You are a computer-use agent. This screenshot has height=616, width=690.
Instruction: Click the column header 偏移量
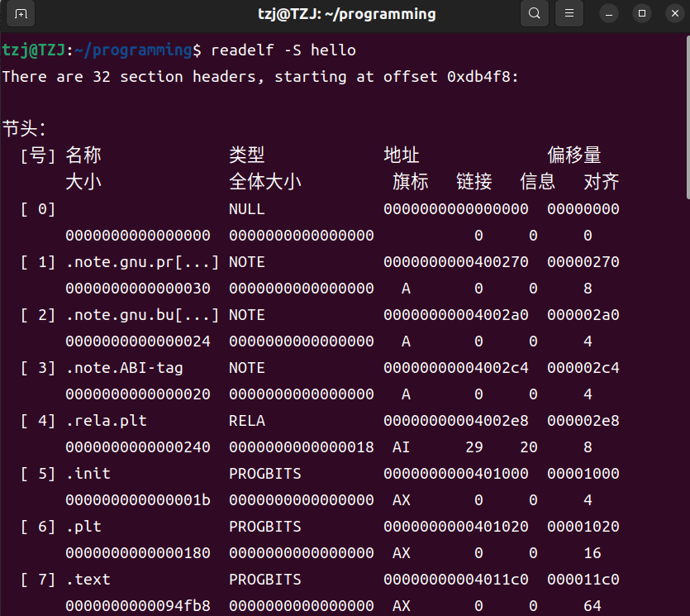tap(573, 155)
